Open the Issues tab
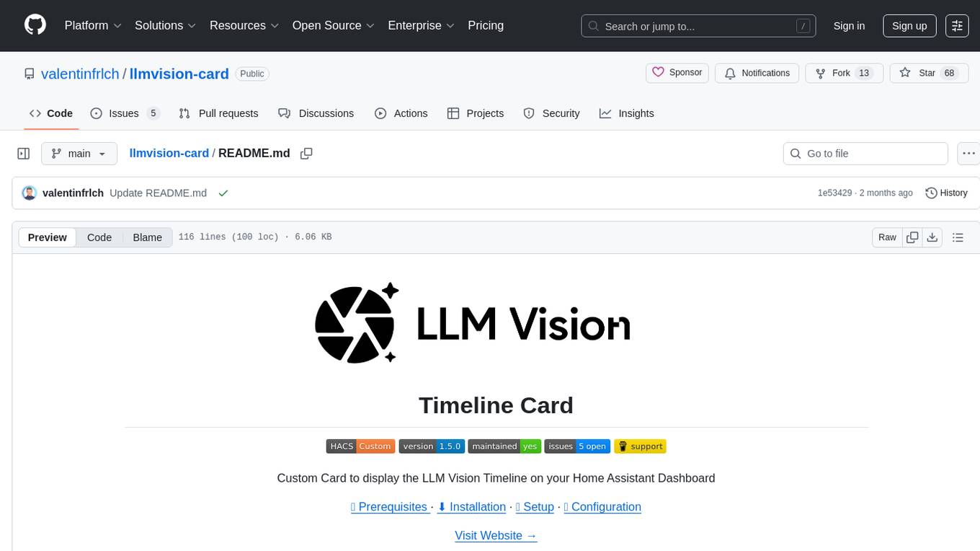 (125, 113)
